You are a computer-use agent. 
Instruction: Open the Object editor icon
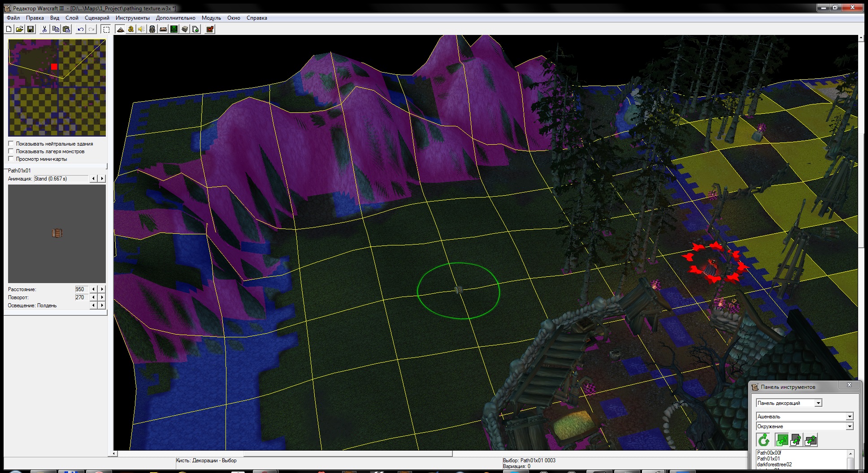pos(152,29)
